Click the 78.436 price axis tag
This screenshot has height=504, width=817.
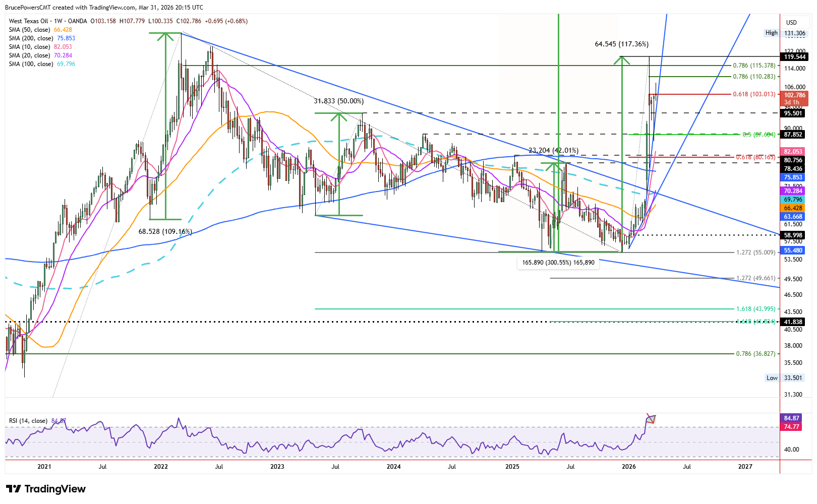tap(793, 169)
